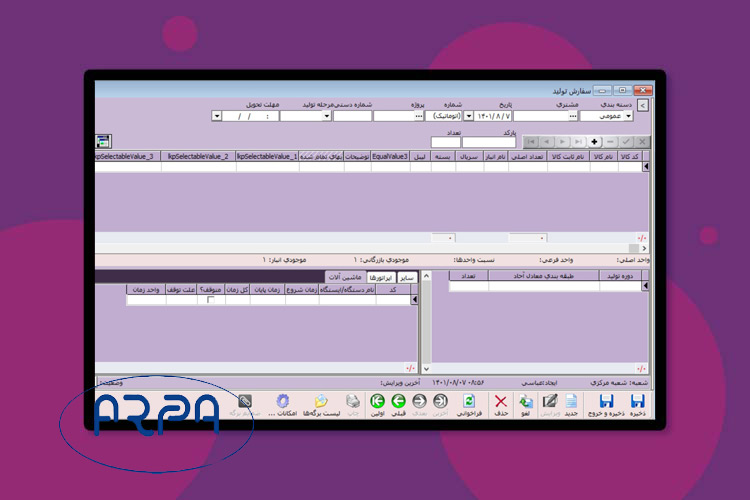Toggle the stopped (متوقف؟) checkbox
Screen dimensions: 750x500
click(210, 300)
